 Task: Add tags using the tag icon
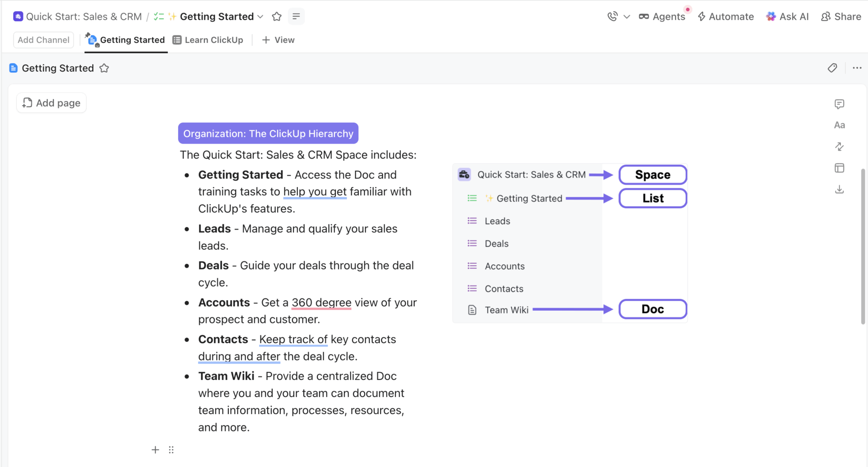click(833, 68)
